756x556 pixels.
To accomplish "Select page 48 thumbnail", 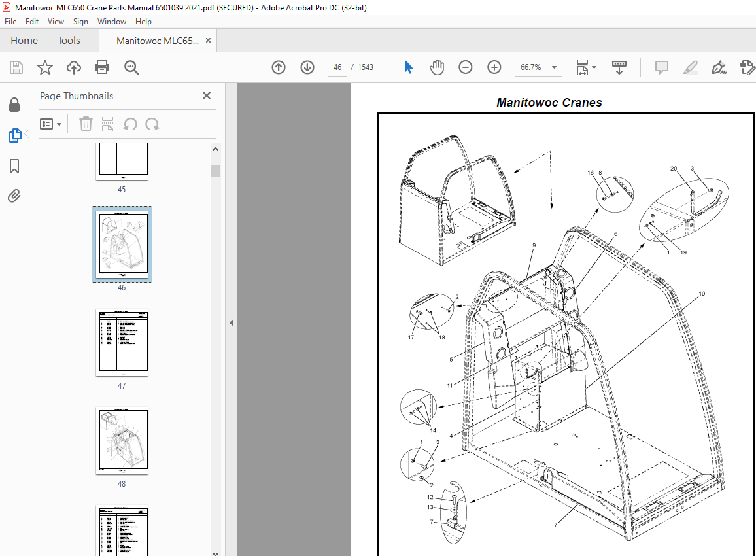I will (x=122, y=441).
